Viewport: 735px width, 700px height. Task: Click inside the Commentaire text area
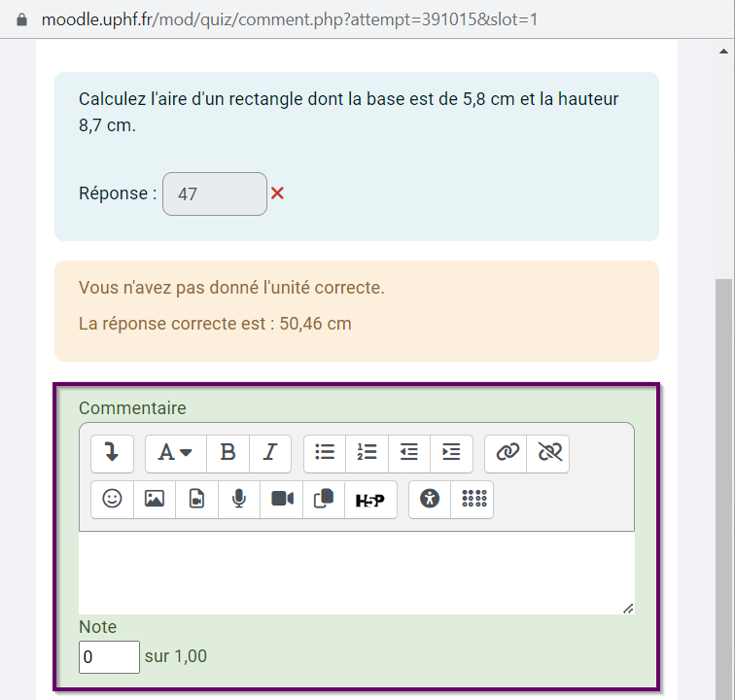point(356,572)
